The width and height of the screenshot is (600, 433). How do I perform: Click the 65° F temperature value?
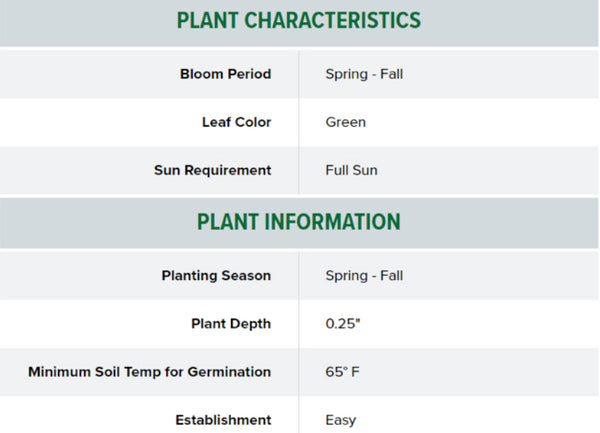(343, 372)
